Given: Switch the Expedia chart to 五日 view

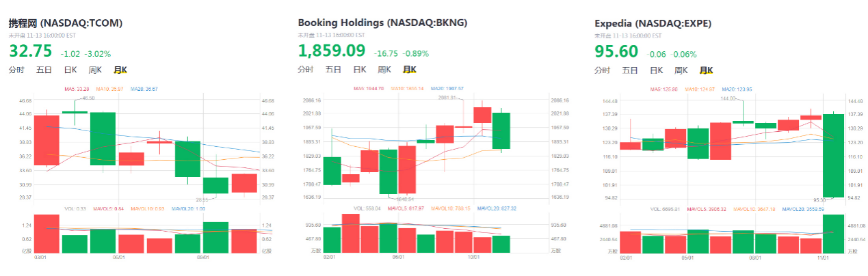Looking at the screenshot, I should [x=630, y=70].
